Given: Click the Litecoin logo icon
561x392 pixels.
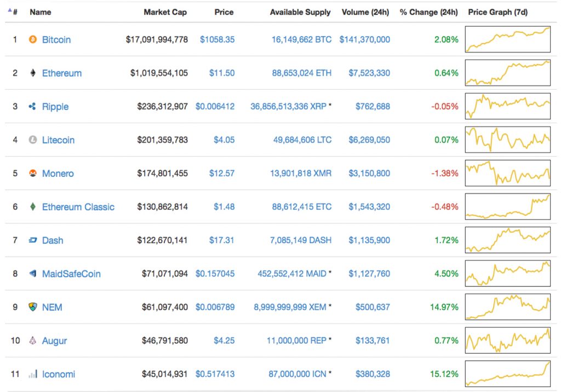Looking at the screenshot, I should (32, 140).
